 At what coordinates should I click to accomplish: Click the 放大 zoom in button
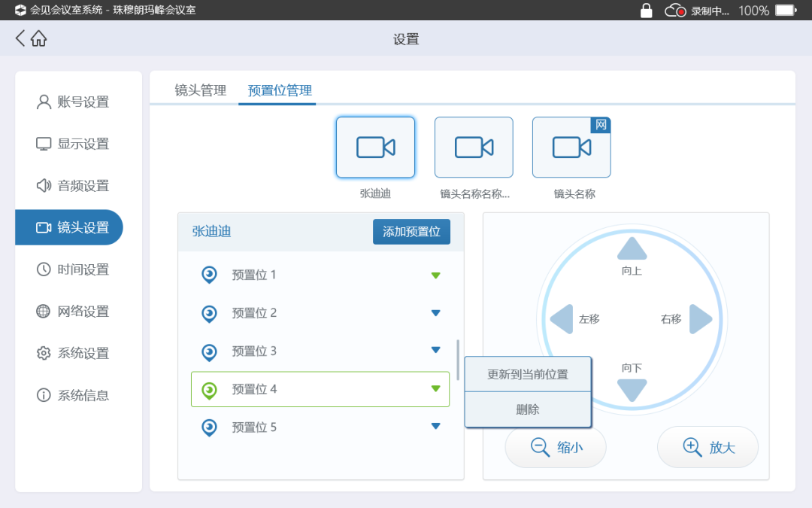tap(707, 447)
